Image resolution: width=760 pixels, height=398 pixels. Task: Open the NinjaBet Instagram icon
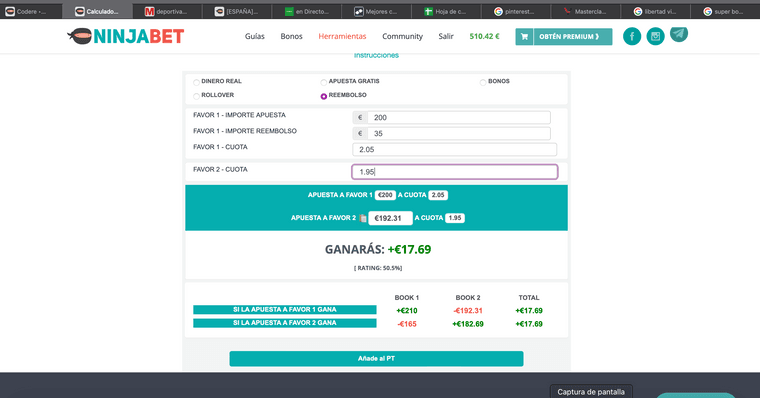655,36
